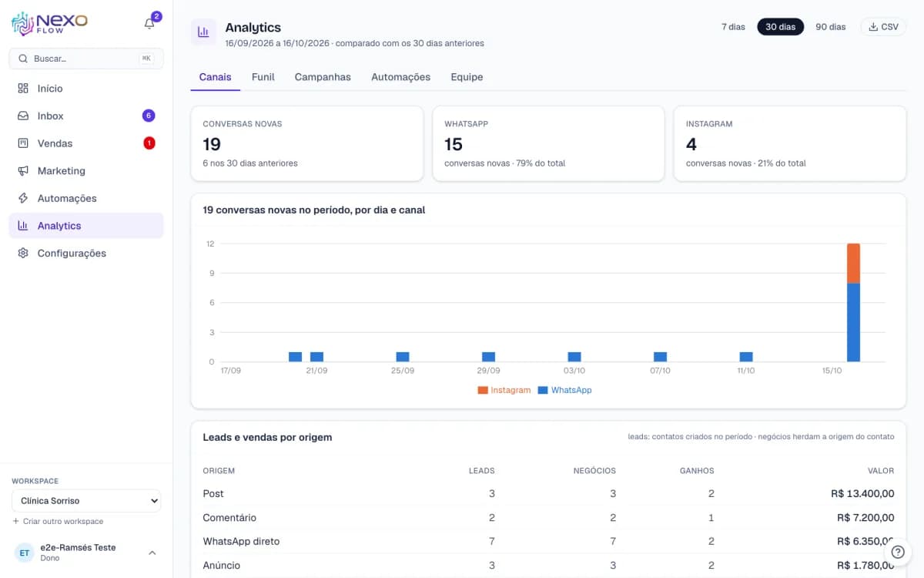The image size is (924, 578).
Task: Click the search magnifier icon
Action: tap(23, 59)
